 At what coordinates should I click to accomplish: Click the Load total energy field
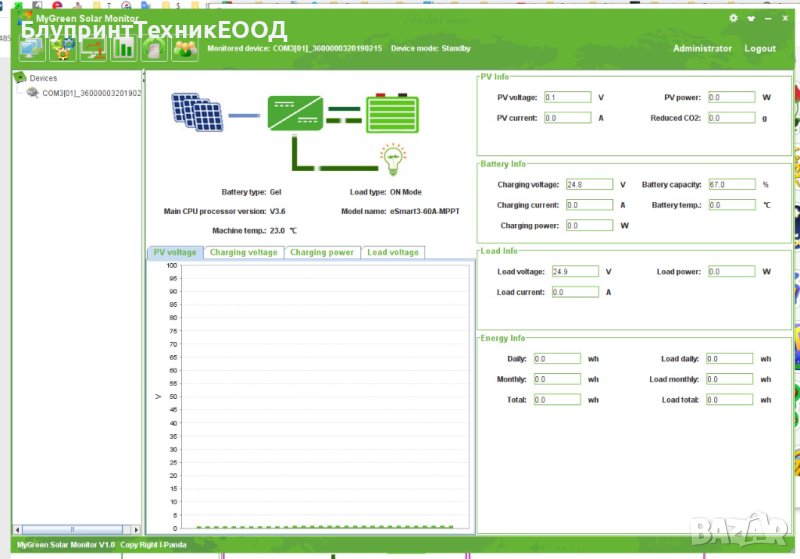pos(729,399)
